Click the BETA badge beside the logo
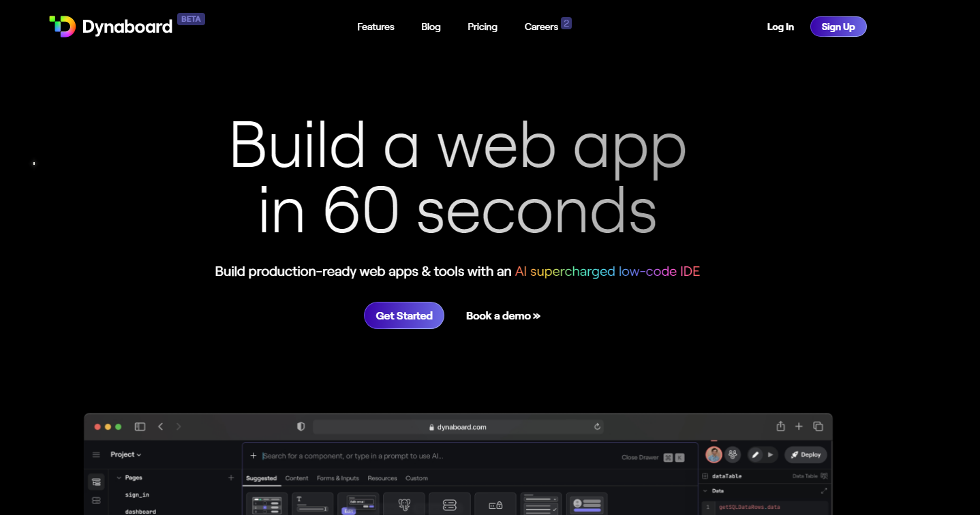 (191, 19)
